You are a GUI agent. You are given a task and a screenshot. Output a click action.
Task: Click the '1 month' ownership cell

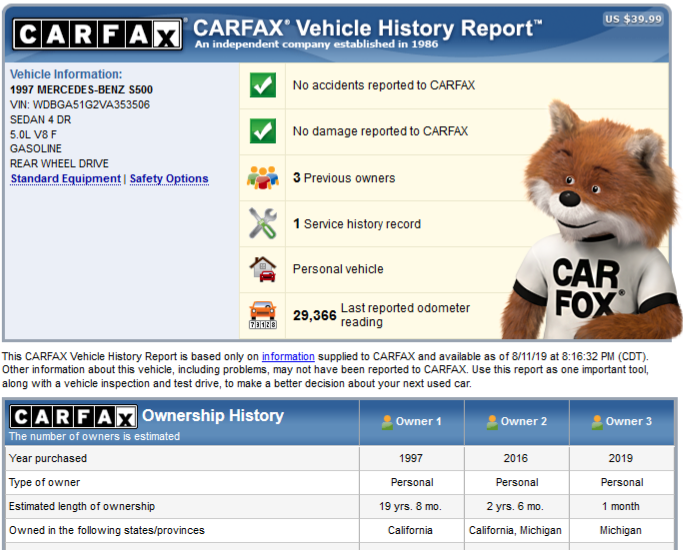621,506
